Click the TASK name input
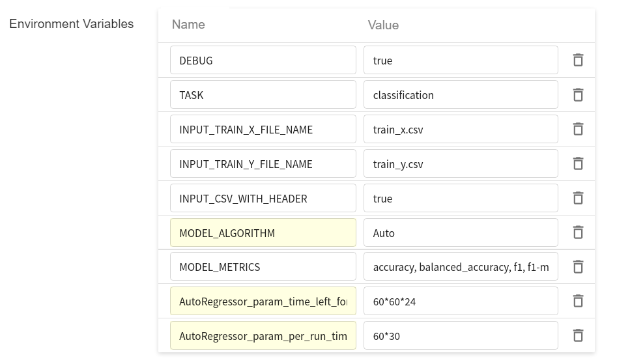Image resolution: width=630 pixels, height=364 pixels. point(263,94)
